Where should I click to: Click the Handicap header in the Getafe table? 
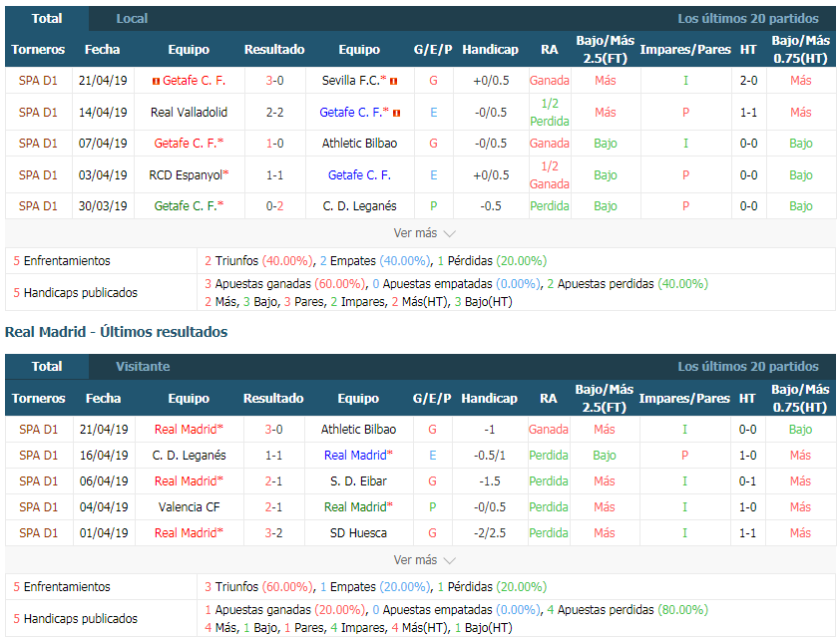pos(490,49)
